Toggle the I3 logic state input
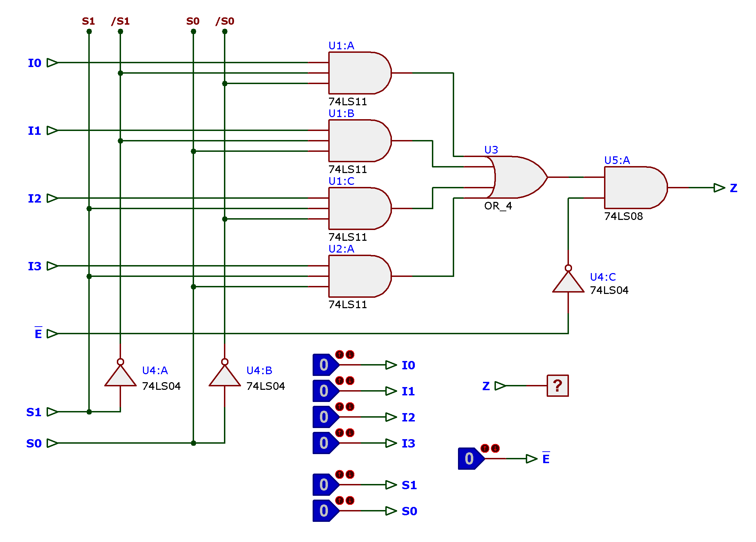756x542 pixels. 325,443
